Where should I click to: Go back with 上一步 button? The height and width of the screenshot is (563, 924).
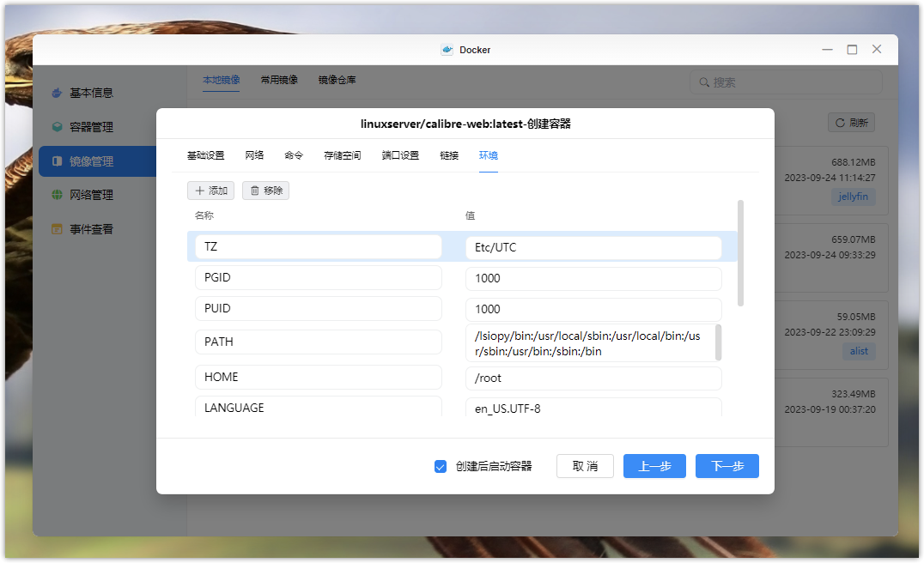[654, 466]
